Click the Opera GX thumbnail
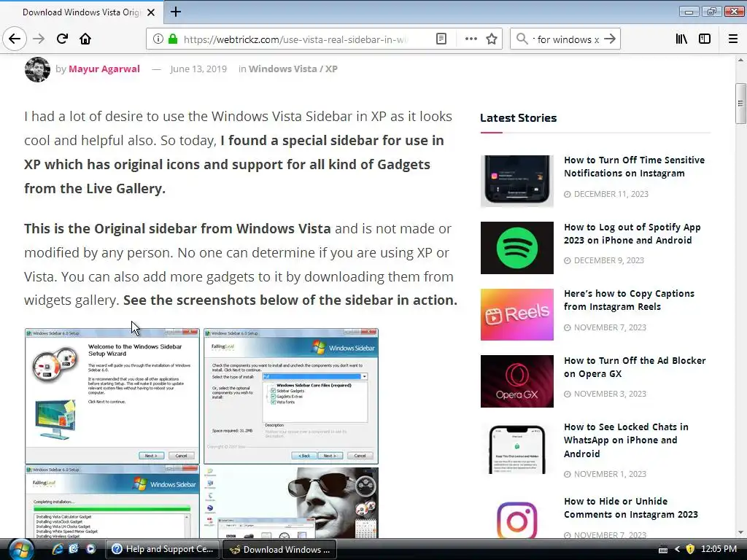Screen dimensions: 747x560 [x=517, y=381]
